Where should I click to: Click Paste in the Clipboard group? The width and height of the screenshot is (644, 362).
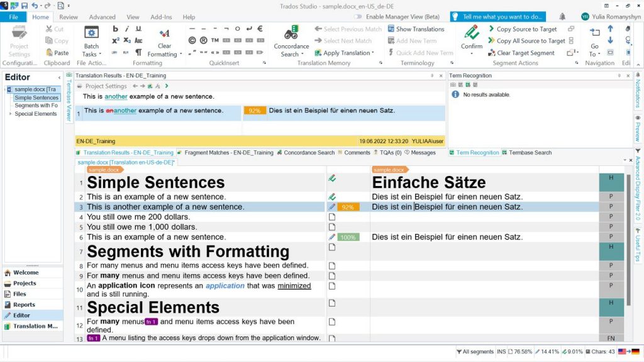[x=57, y=53]
